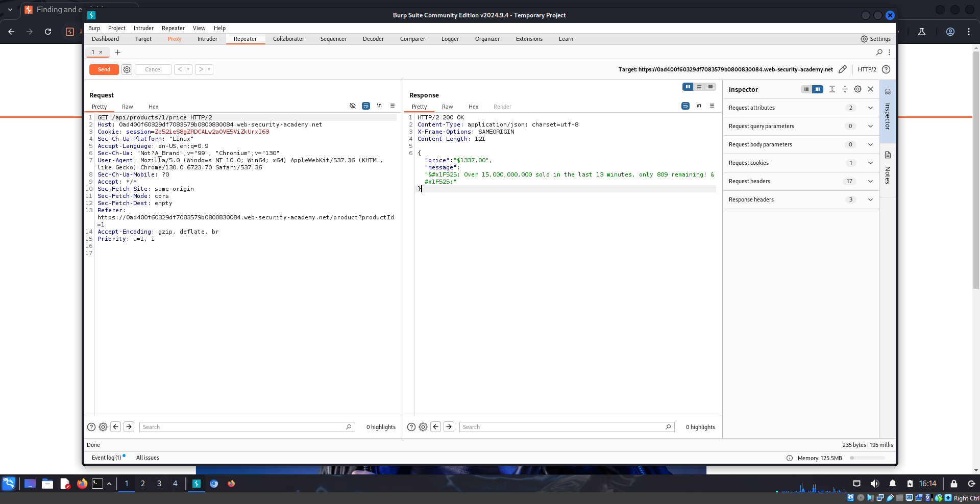Jump to next Response search match
Viewport: 980px width, 504px height.
449,427
